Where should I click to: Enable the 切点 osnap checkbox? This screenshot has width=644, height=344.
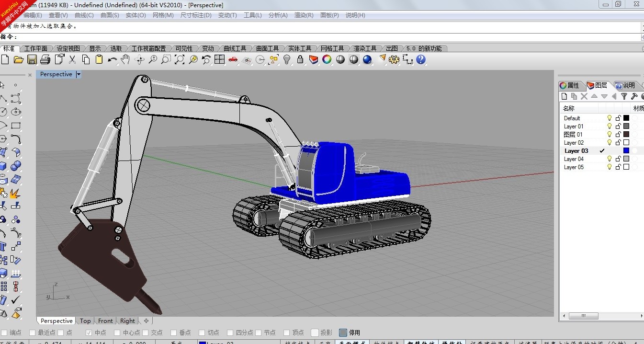202,333
